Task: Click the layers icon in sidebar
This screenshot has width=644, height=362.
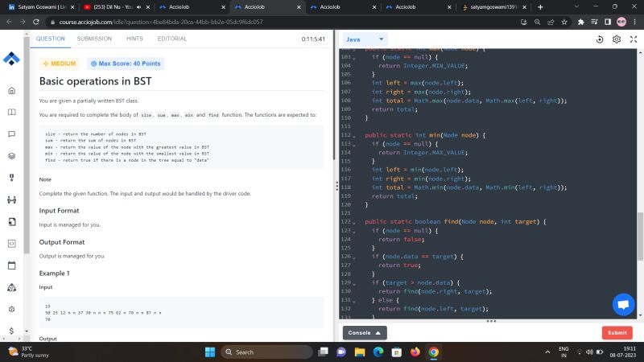Action: (11, 156)
